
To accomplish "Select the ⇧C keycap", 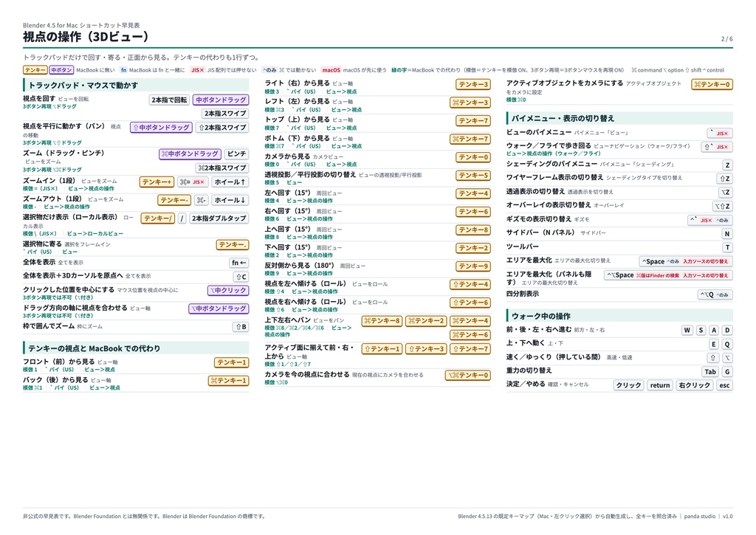I will tap(241, 277).
